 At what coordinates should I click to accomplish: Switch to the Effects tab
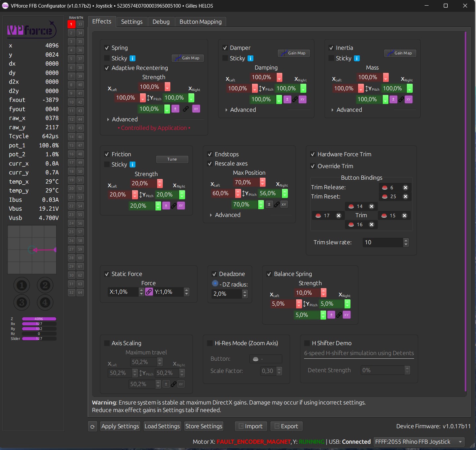pos(102,21)
